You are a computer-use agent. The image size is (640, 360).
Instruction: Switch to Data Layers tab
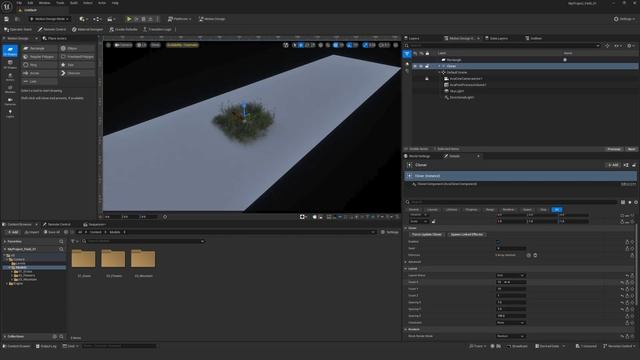point(496,38)
